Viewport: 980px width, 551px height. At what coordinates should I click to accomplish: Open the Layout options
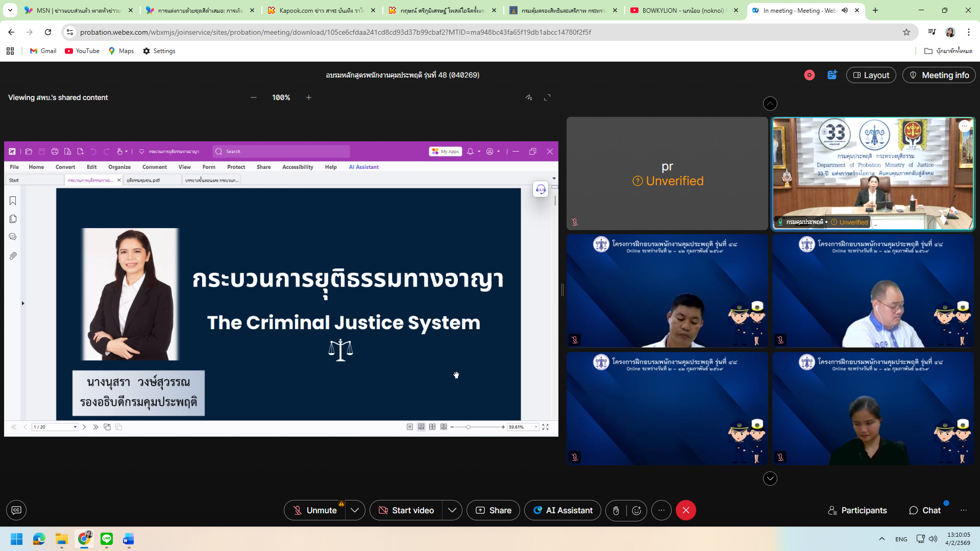pyautogui.click(x=871, y=75)
